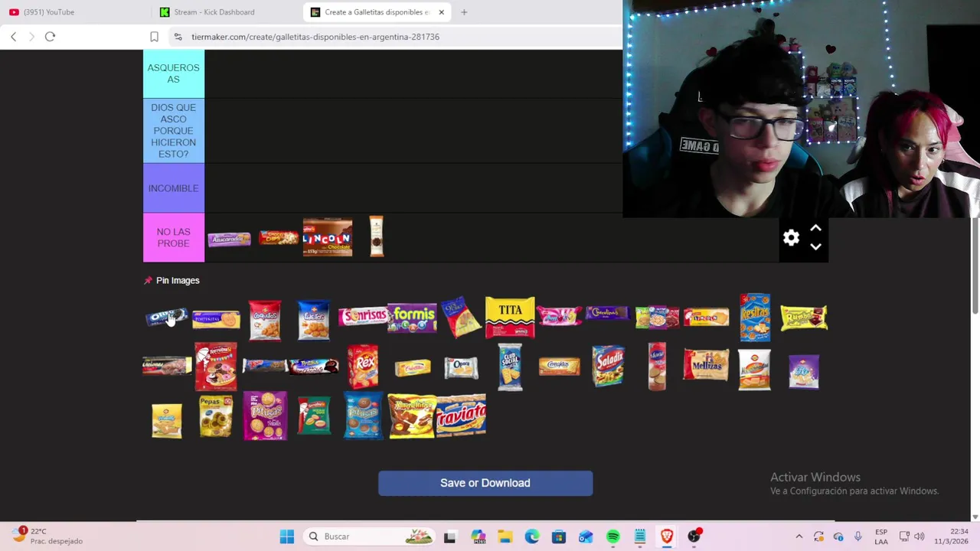Screen dimensions: 980x551
Task: Pick the Club Social crackers package
Action: click(x=510, y=367)
